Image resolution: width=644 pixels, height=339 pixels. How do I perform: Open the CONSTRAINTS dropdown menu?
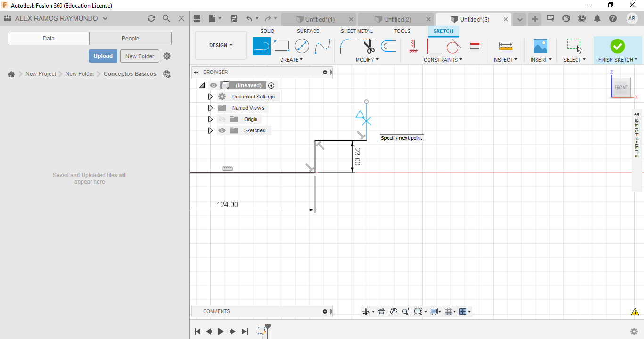(443, 60)
